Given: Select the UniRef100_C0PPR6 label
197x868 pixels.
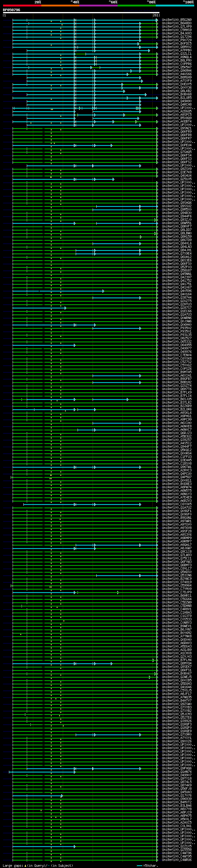Looking at the screenshot, I should coord(177,64).
